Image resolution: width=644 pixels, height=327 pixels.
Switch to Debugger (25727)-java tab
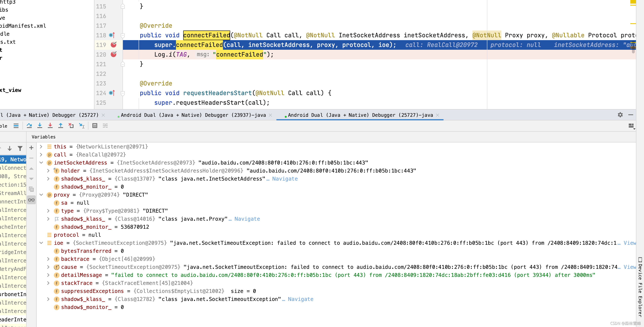[360, 115]
